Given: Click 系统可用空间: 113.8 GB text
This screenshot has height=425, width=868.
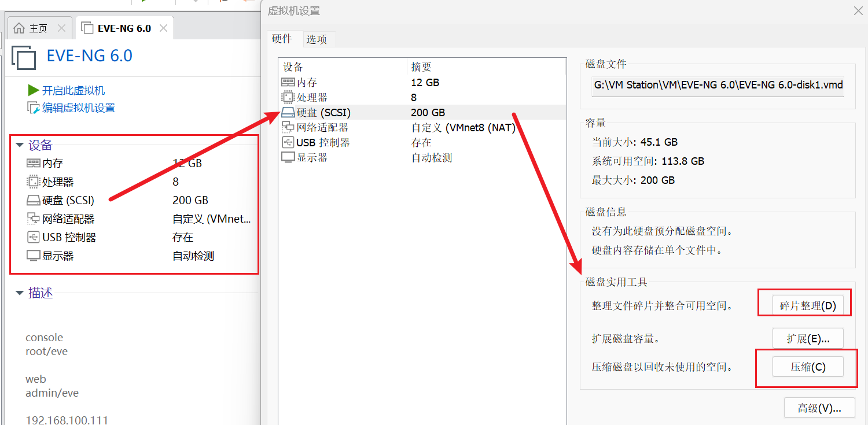Looking at the screenshot, I should tap(648, 161).
